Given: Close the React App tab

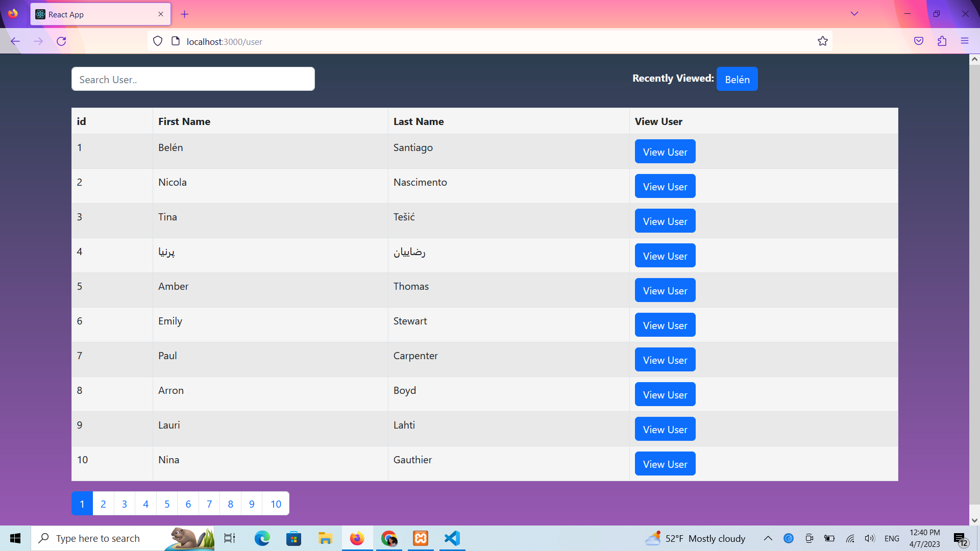Looking at the screenshot, I should [161, 14].
